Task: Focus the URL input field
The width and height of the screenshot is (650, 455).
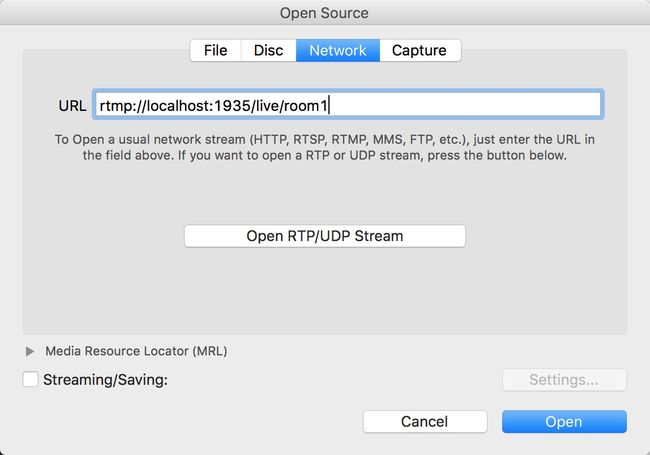Action: tap(348, 104)
